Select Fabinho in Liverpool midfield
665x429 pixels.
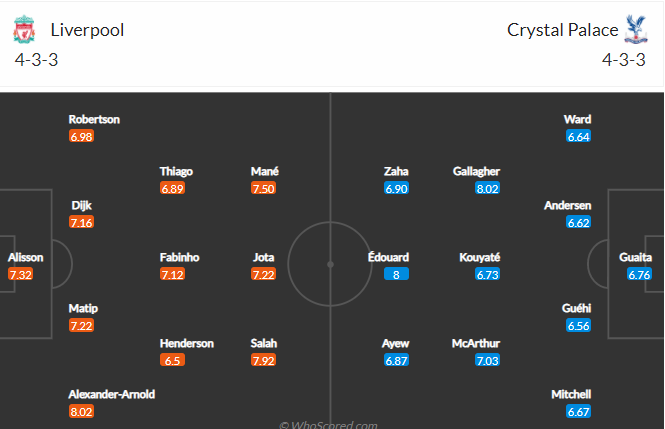click(179, 257)
